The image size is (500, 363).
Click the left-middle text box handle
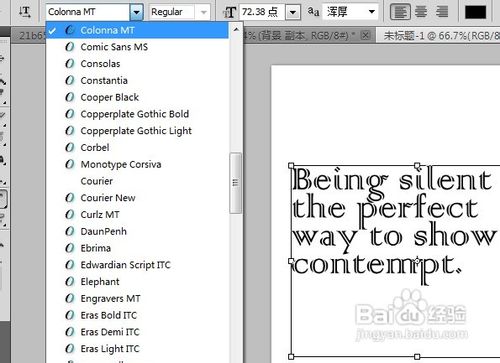(291, 261)
